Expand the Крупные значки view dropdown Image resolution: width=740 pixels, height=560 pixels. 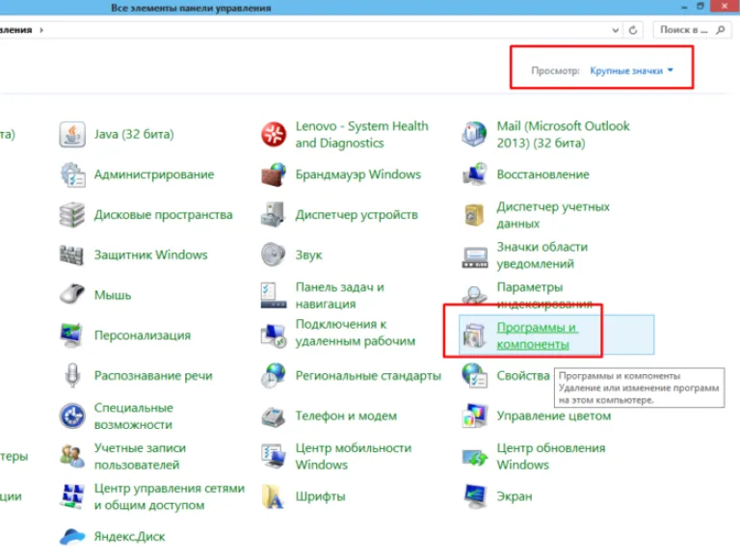coord(631,70)
